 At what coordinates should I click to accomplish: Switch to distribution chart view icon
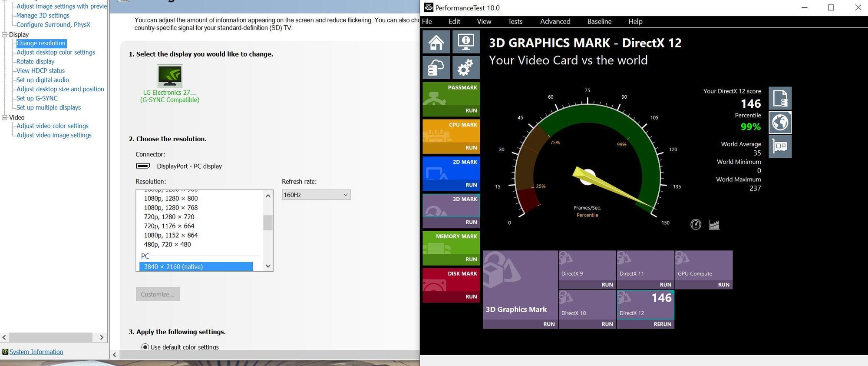pyautogui.click(x=714, y=224)
